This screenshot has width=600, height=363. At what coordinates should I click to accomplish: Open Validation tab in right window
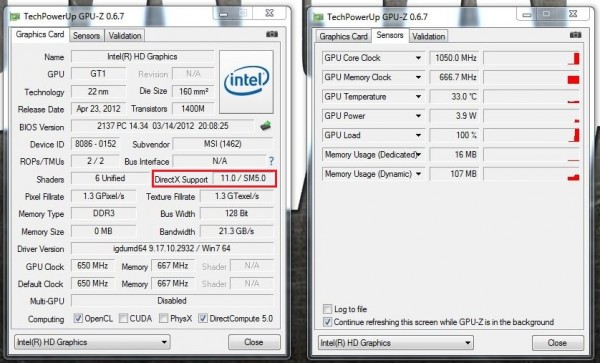click(x=429, y=36)
